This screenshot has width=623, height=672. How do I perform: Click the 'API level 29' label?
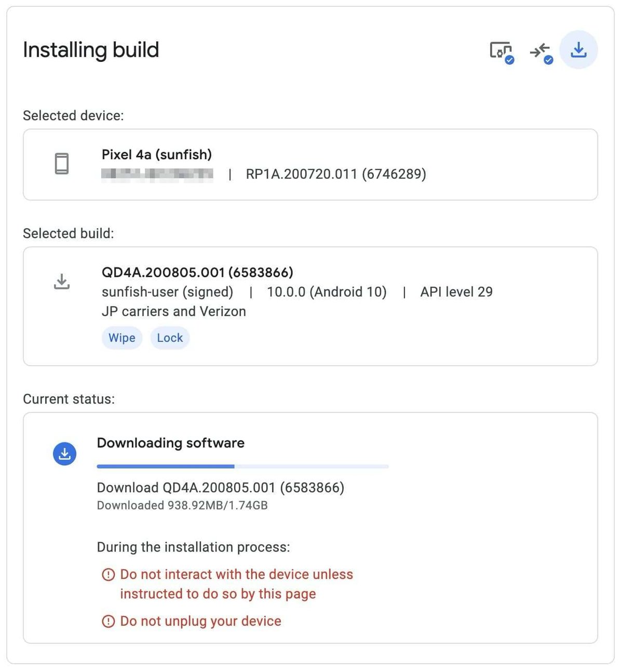tap(456, 292)
